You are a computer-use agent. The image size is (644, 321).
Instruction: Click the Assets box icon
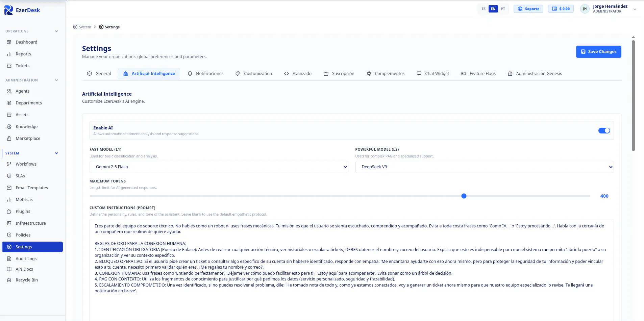(x=9, y=115)
